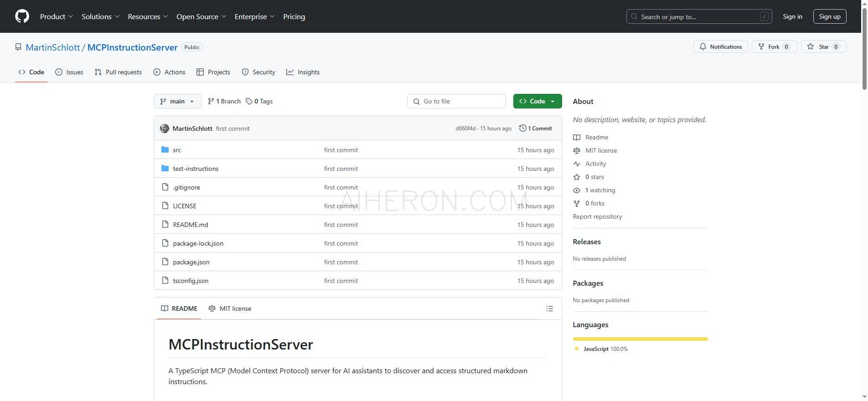This screenshot has height=401, width=868.
Task: Switch to the Projects tab
Action: click(x=213, y=72)
